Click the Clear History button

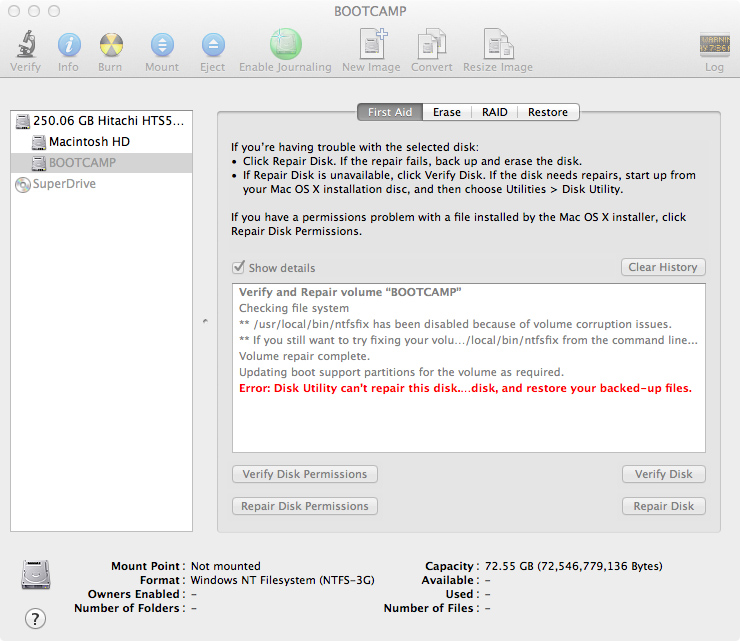click(x=663, y=267)
